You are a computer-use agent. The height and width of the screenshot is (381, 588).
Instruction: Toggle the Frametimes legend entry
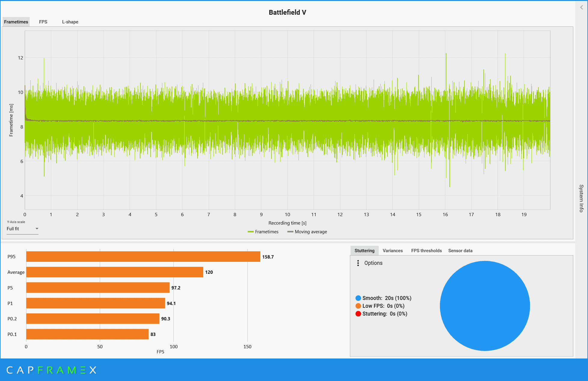(x=263, y=232)
